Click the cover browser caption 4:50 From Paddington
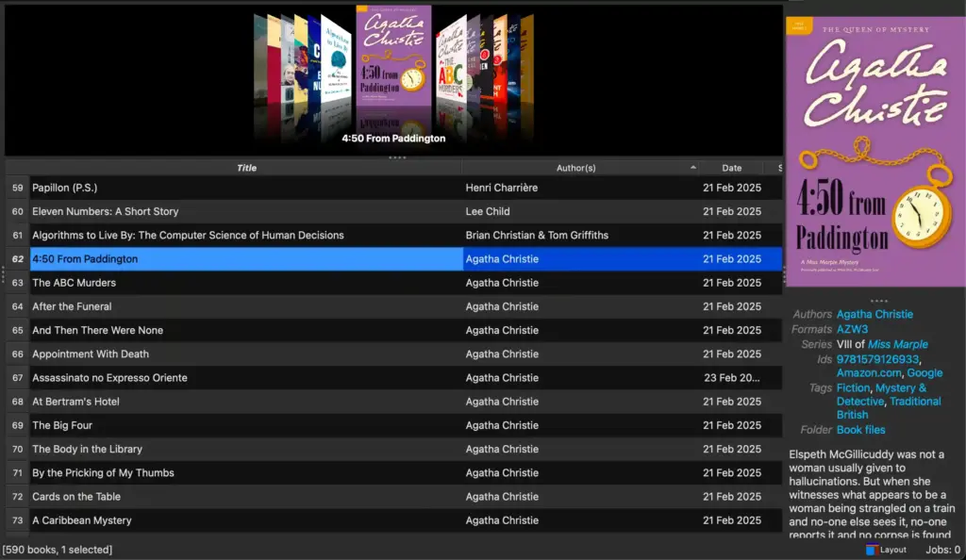The height and width of the screenshot is (560, 966). pos(393,139)
